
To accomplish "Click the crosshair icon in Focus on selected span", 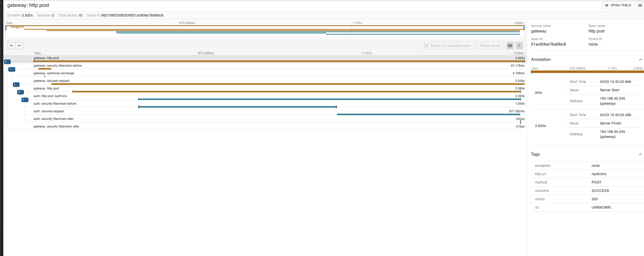I will pyautogui.click(x=426, y=46).
